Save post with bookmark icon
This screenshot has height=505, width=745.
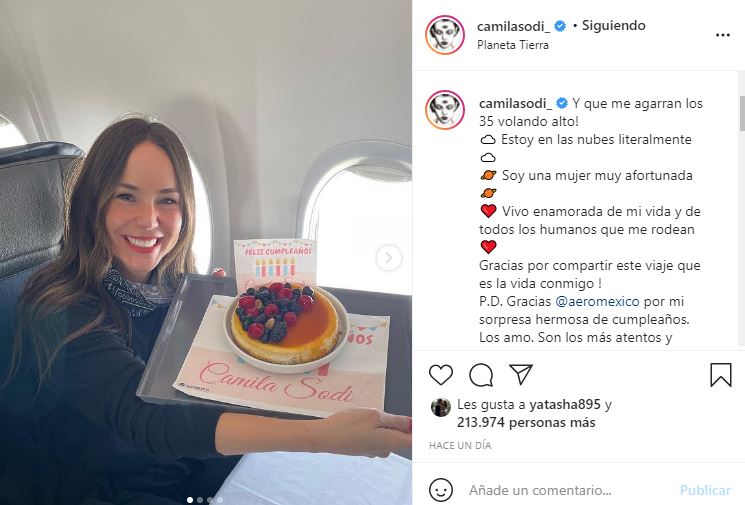pyautogui.click(x=720, y=375)
